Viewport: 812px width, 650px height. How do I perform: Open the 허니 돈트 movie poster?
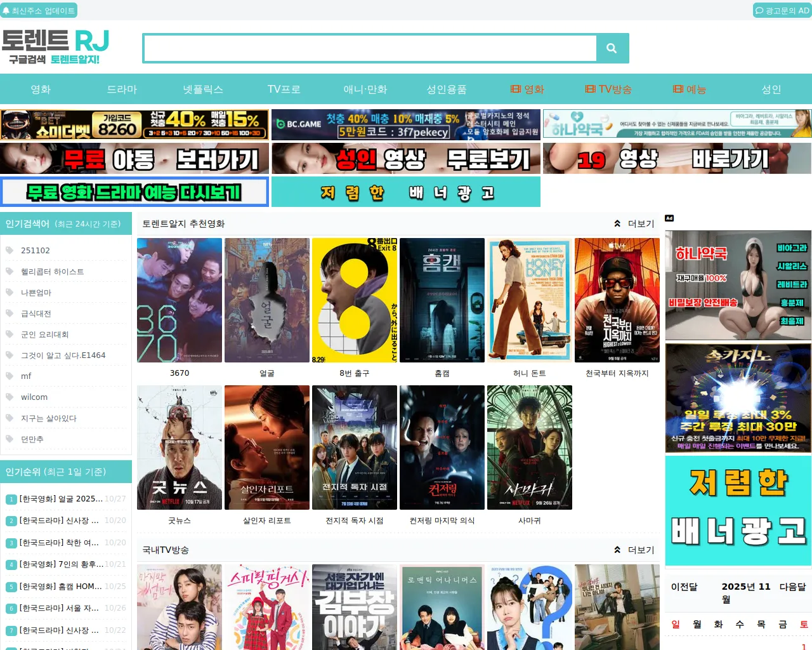tap(530, 300)
